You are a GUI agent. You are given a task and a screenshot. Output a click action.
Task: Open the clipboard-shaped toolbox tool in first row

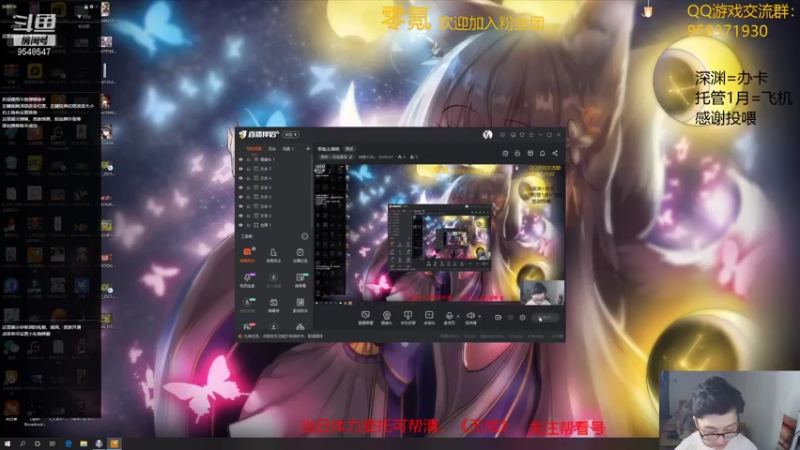coord(300,255)
